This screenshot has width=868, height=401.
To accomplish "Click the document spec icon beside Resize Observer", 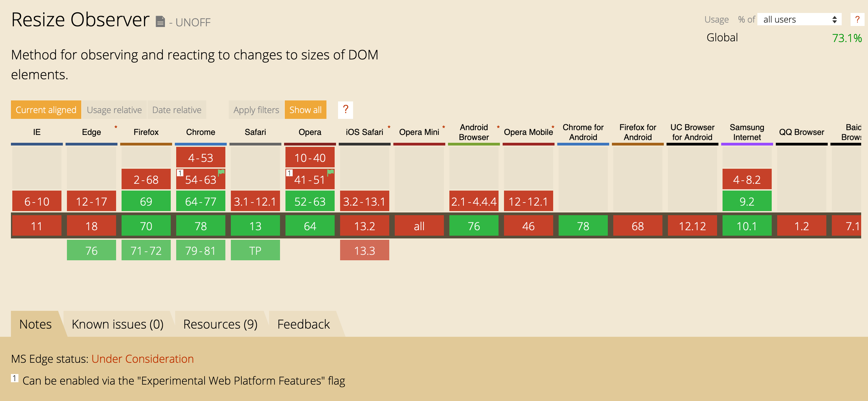I will click(160, 22).
